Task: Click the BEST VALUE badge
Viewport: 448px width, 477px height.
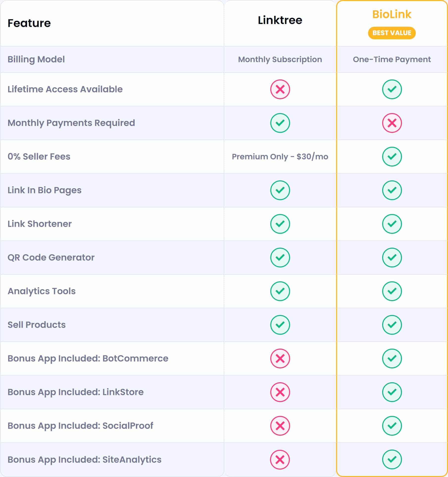Action: [392, 33]
